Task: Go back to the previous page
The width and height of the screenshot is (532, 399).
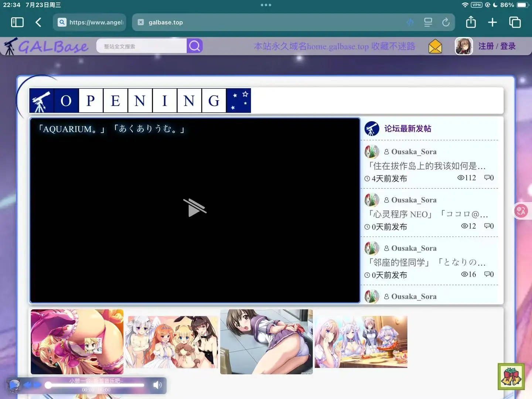Action: tap(38, 22)
